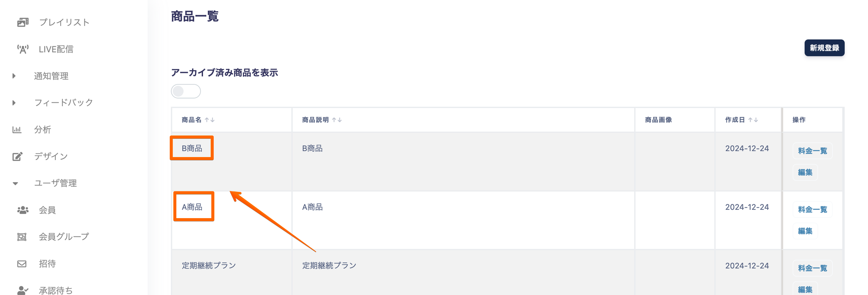Toggle アーカイブ済み商品を表示 switch
Image resolution: width=868 pixels, height=295 pixels.
coord(186,91)
